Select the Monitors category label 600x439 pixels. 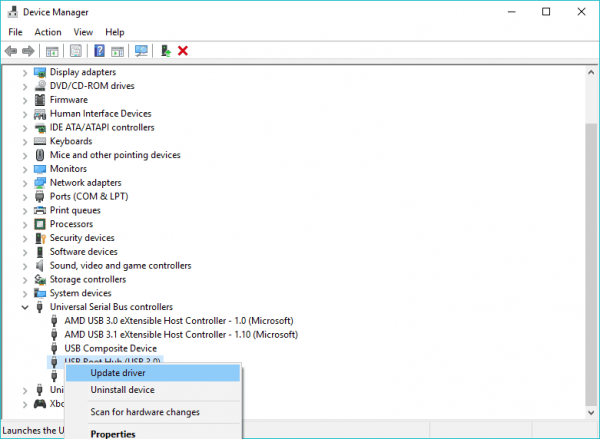point(68,169)
